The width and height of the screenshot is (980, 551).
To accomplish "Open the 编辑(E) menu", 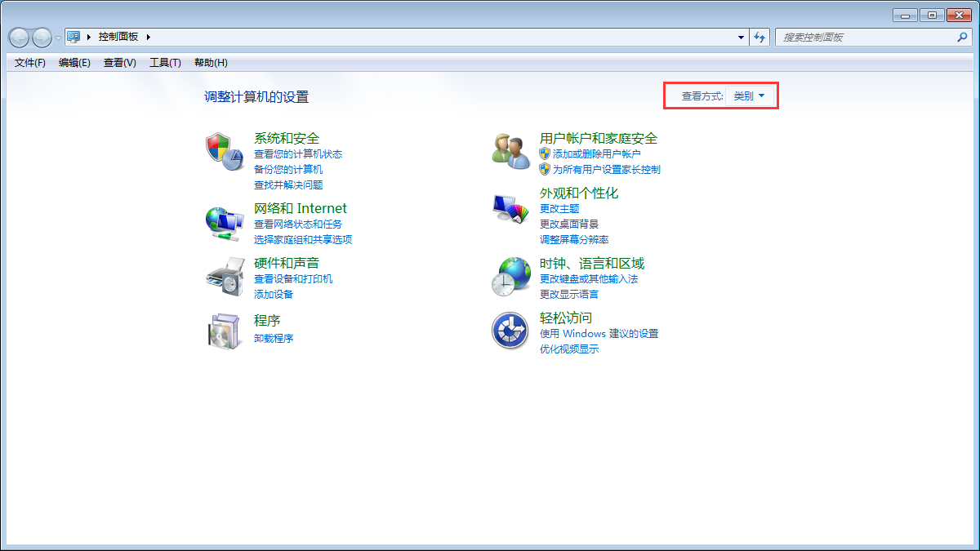I will coord(74,63).
